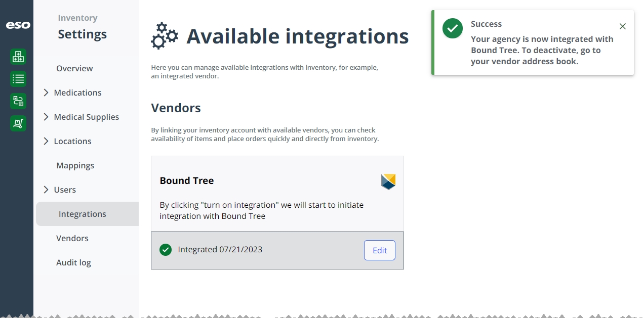Open Locations settings
Viewport: 644px width, 318px height.
tap(72, 141)
